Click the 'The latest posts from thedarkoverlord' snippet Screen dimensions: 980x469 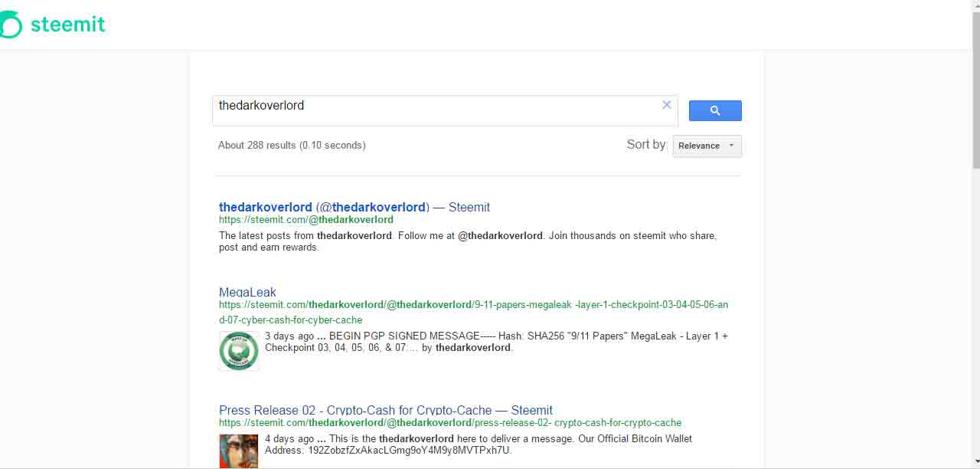point(468,241)
